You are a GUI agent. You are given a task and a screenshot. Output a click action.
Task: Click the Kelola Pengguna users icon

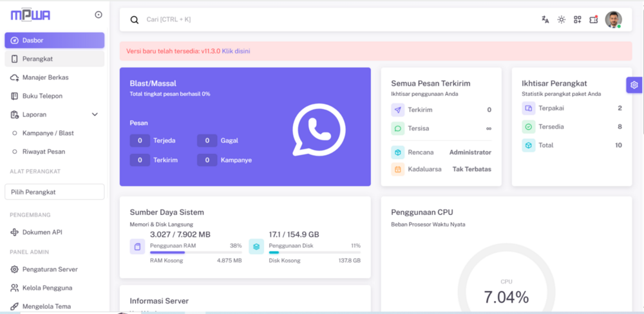(14, 288)
